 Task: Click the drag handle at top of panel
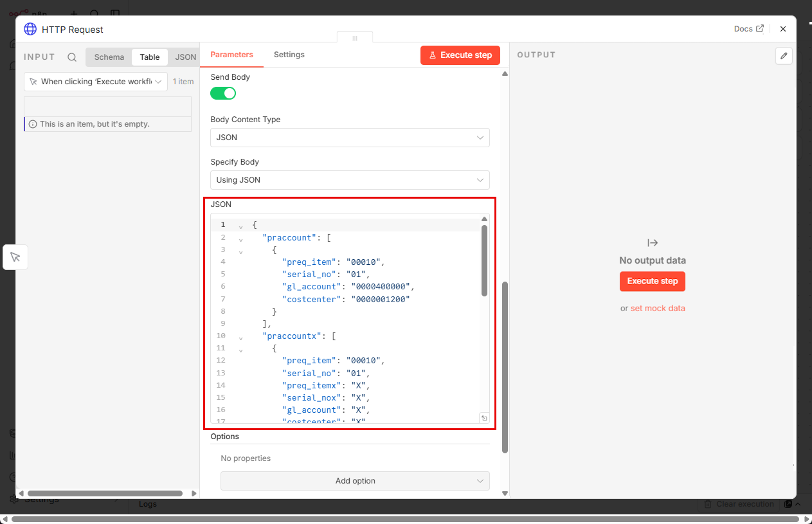(x=354, y=39)
